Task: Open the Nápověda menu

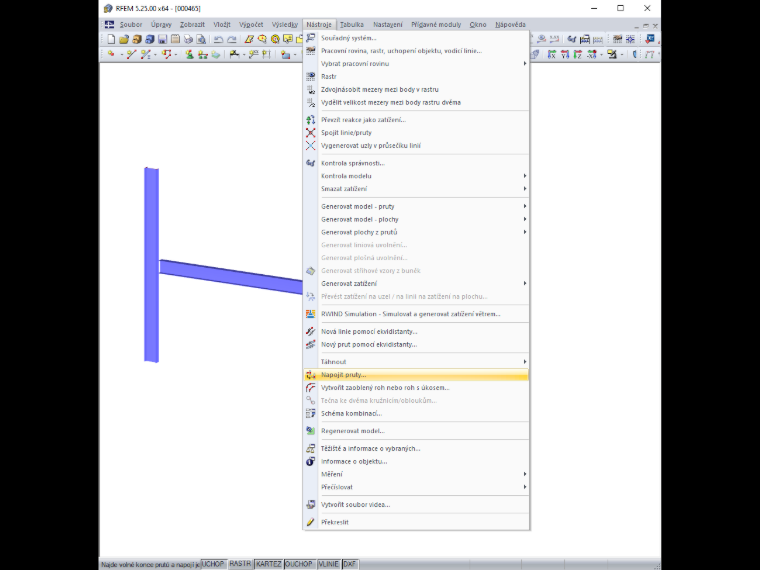Action: 510,24
